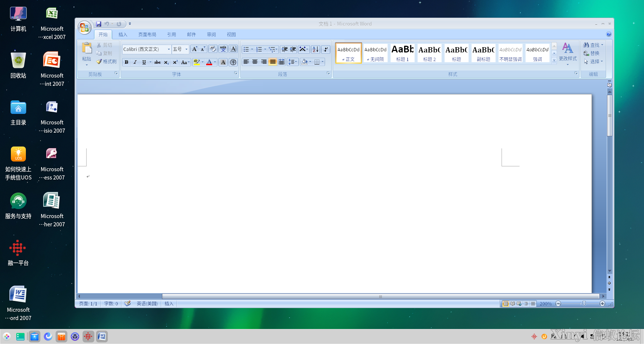Align text right
The height and width of the screenshot is (344, 644).
click(x=264, y=62)
